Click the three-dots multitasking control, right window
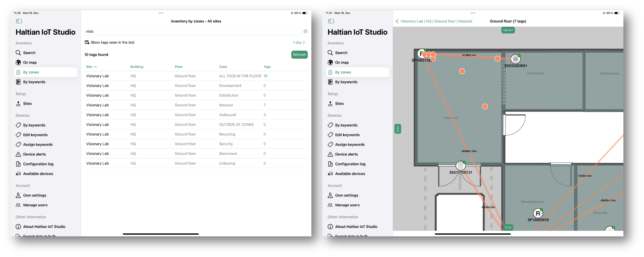This screenshot has height=257, width=644. point(473,13)
